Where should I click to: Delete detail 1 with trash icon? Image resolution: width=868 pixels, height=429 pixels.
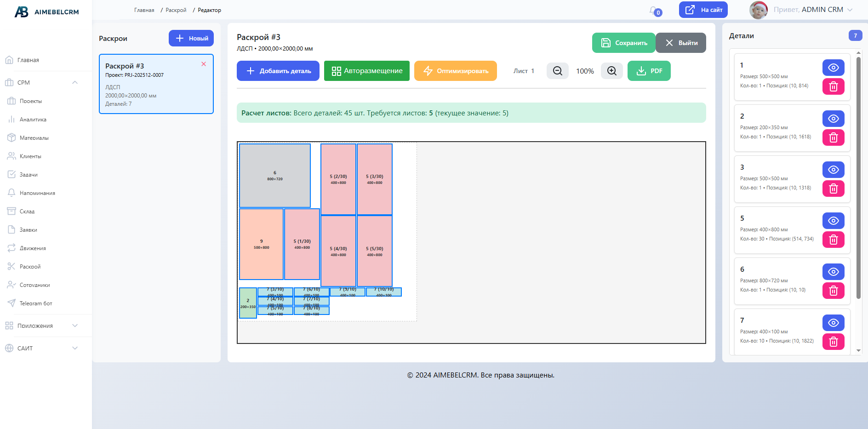[x=833, y=86]
